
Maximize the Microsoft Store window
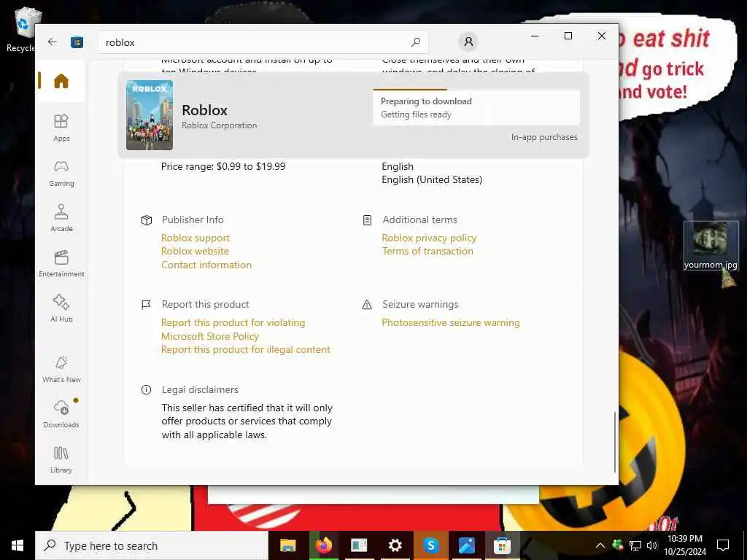[x=568, y=36]
